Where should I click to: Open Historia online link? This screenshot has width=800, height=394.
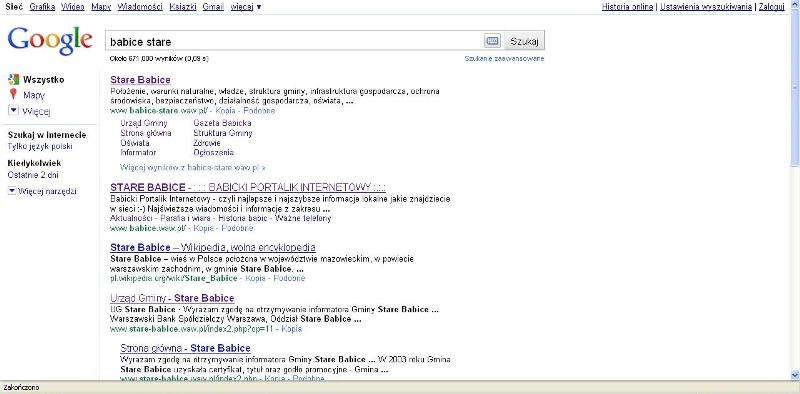(x=628, y=7)
